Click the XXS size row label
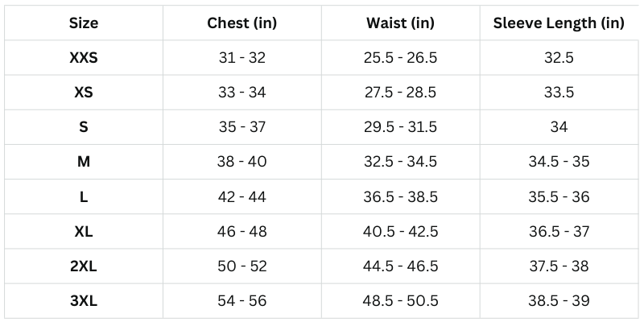 (x=84, y=57)
